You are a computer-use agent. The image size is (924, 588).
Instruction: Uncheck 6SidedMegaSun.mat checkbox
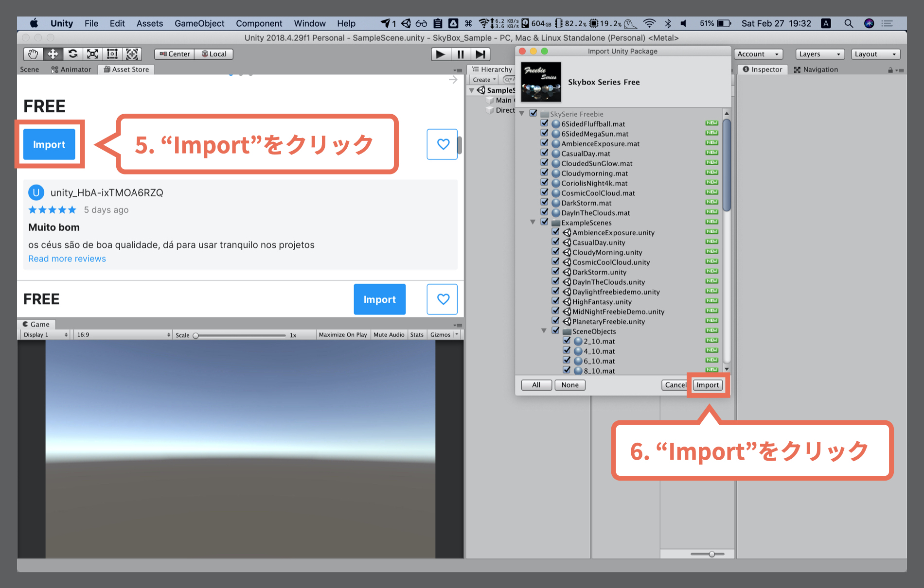(545, 133)
